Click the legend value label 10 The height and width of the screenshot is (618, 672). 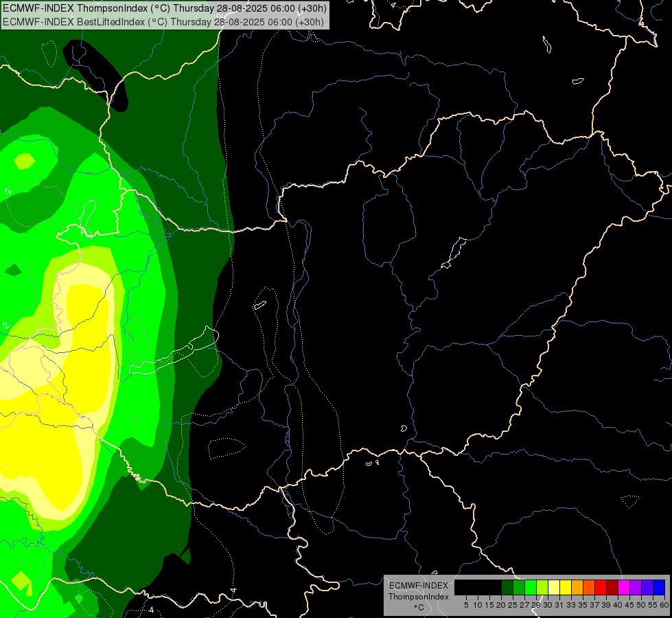coord(478,605)
